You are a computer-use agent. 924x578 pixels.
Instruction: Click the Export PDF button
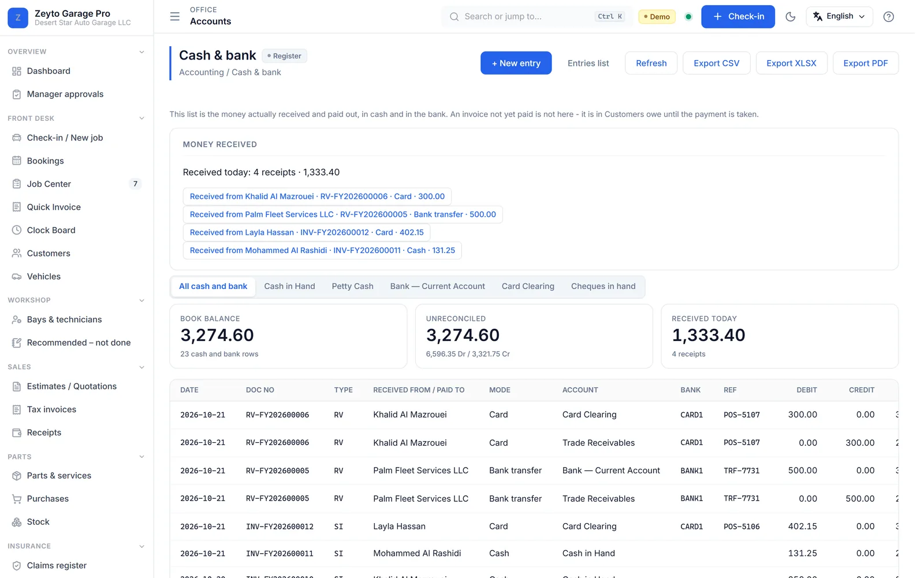pos(865,63)
